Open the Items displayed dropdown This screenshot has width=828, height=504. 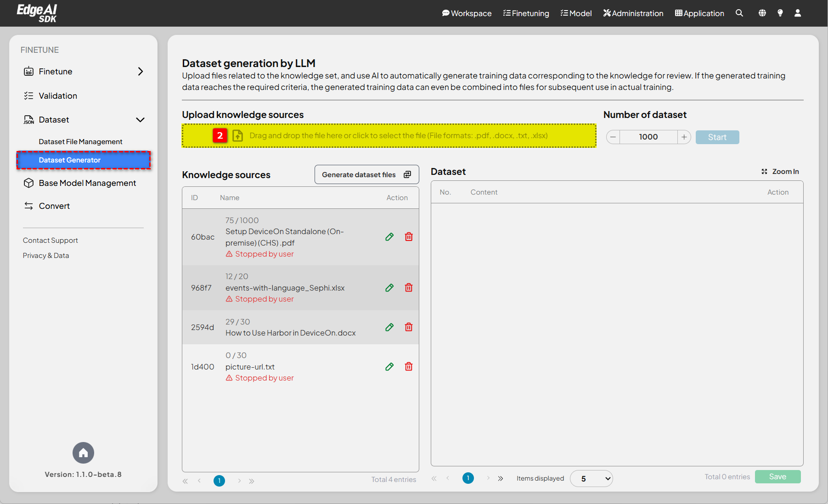click(x=591, y=478)
